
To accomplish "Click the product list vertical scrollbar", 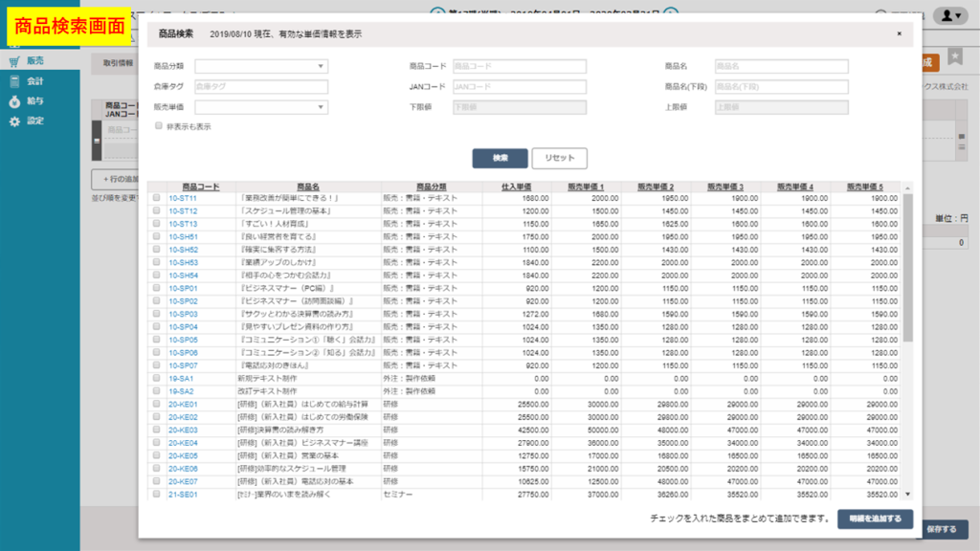I will (x=907, y=268).
